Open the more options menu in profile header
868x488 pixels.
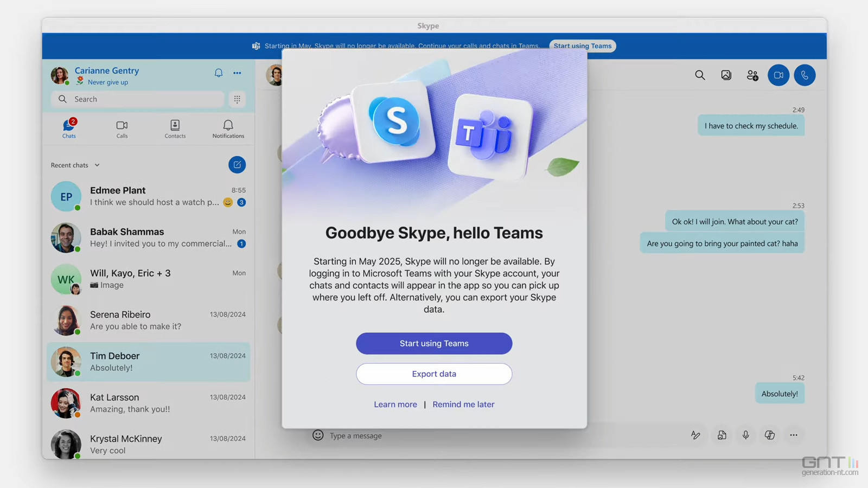pyautogui.click(x=237, y=73)
